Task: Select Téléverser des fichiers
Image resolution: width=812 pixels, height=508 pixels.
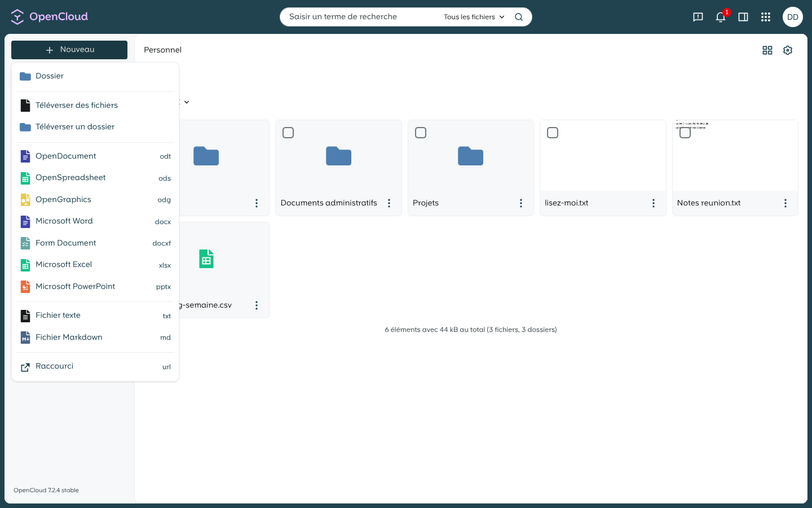Action: (95, 106)
